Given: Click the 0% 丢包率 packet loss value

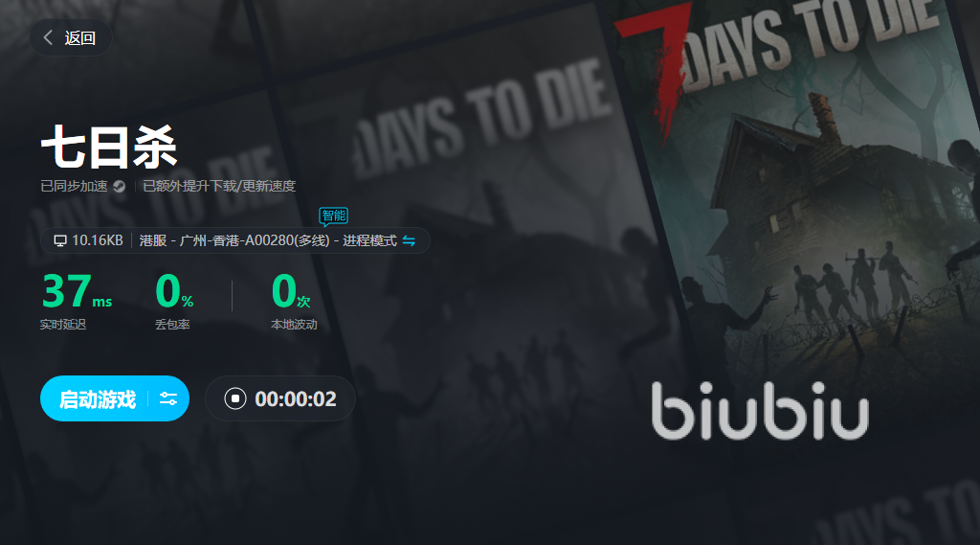Looking at the screenshot, I should click(174, 291).
